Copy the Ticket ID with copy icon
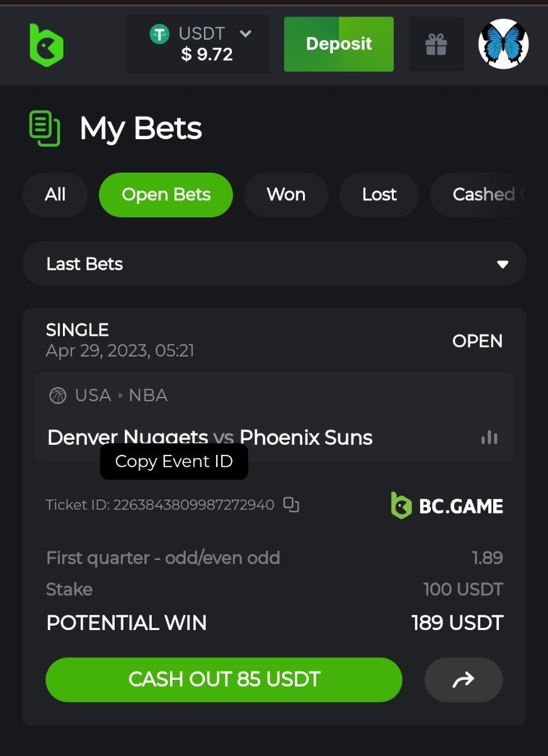This screenshot has height=756, width=548. point(291,505)
